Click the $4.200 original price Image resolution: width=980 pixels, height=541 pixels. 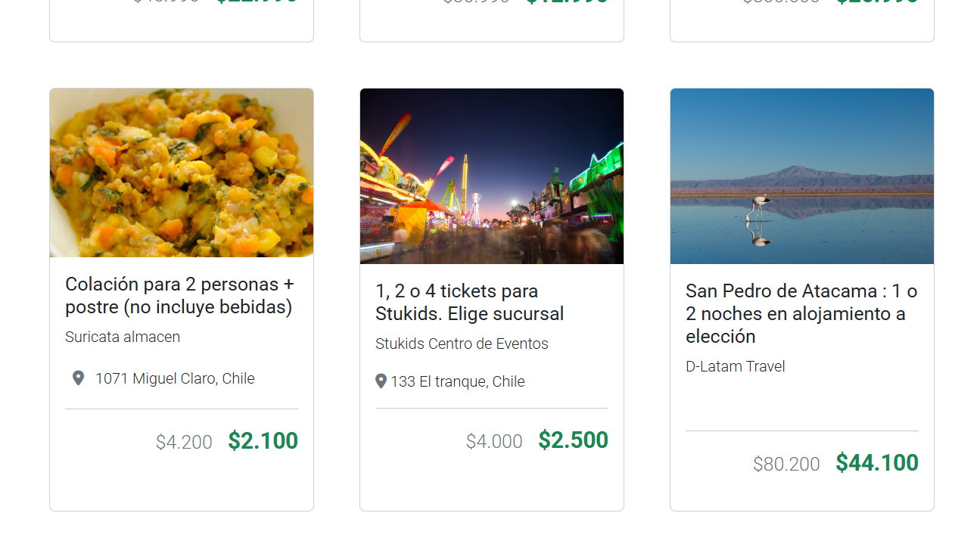[184, 443]
